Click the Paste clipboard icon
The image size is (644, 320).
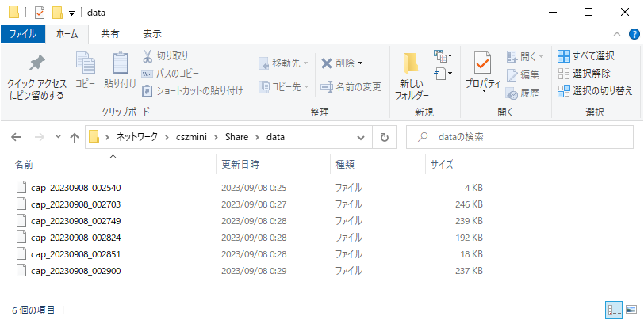[120, 63]
